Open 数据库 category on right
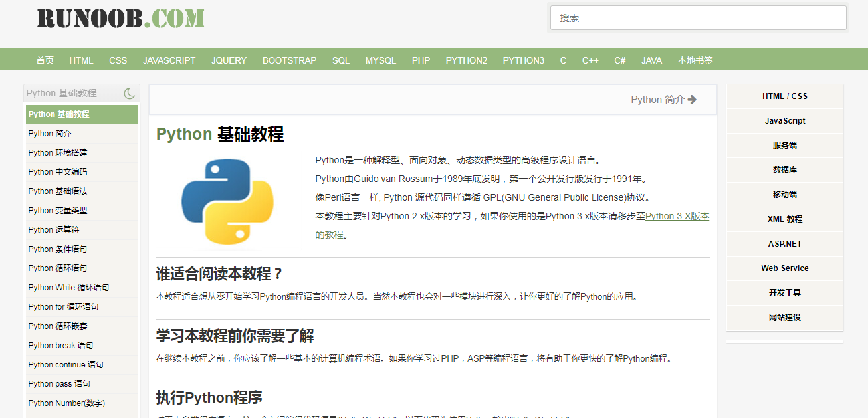 coord(785,170)
